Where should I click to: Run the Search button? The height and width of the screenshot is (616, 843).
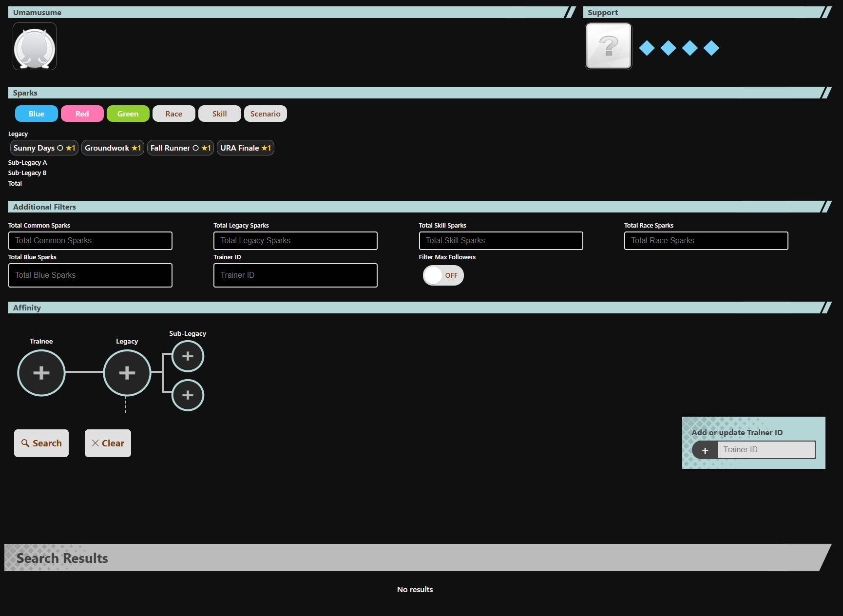pos(41,443)
